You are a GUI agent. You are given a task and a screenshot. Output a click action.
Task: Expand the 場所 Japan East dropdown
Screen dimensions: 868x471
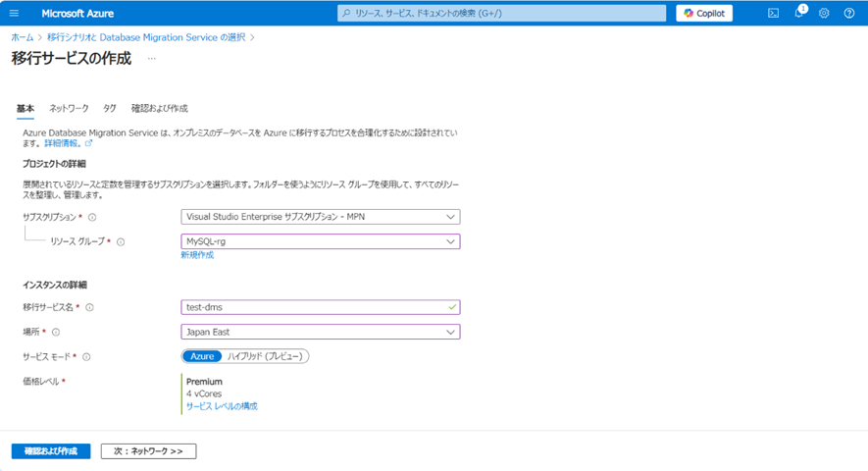point(320,332)
